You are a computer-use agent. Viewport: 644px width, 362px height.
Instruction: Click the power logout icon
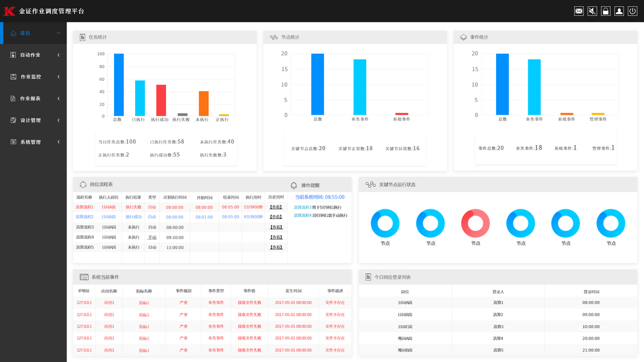coord(633,11)
